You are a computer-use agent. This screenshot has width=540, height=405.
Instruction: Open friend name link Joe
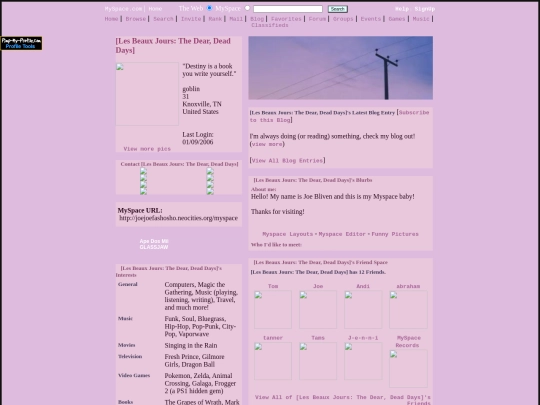pos(318,286)
